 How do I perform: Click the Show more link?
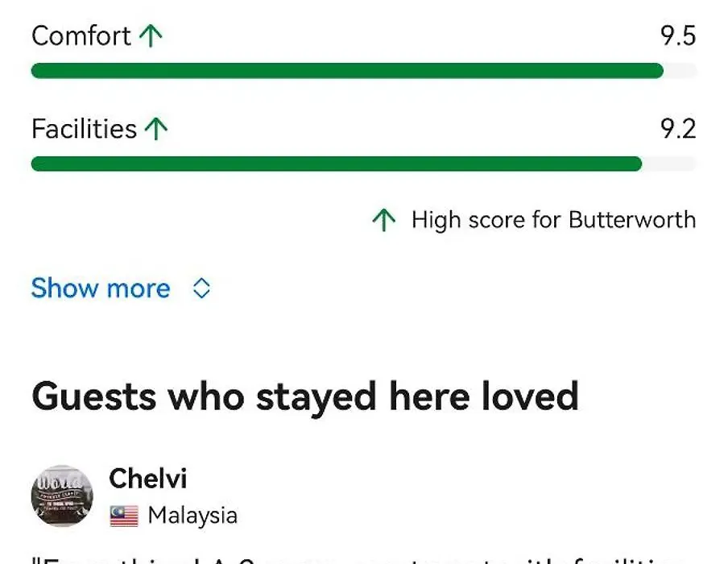pyautogui.click(x=101, y=288)
